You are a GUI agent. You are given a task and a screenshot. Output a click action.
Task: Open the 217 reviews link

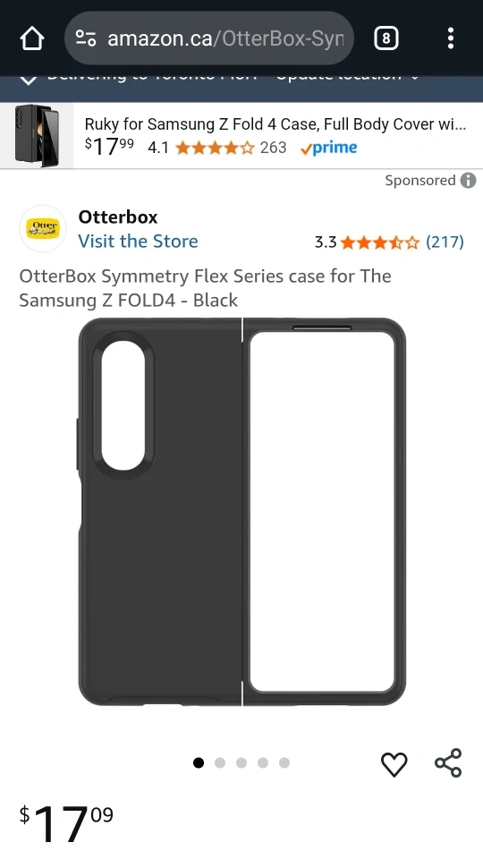click(x=445, y=242)
